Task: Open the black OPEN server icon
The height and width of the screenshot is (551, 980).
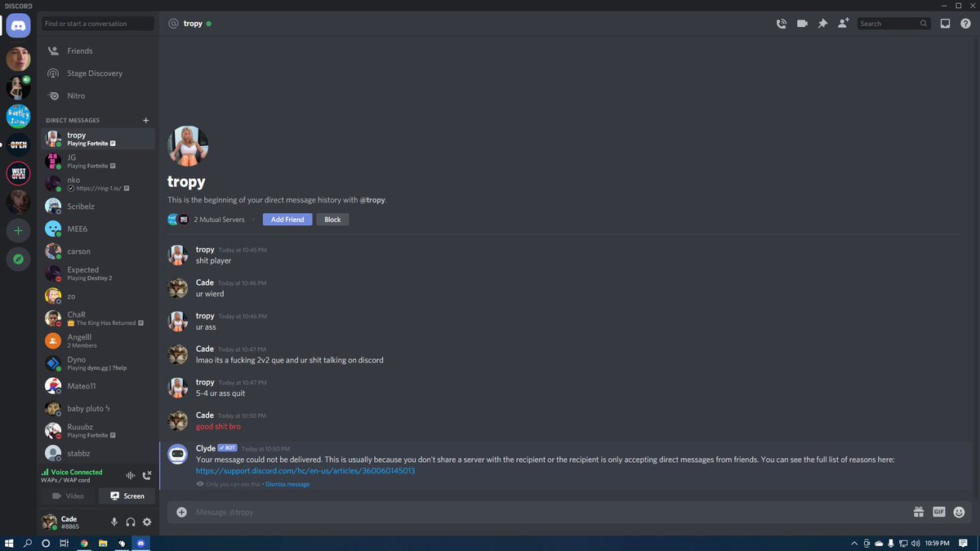Action: coord(18,144)
